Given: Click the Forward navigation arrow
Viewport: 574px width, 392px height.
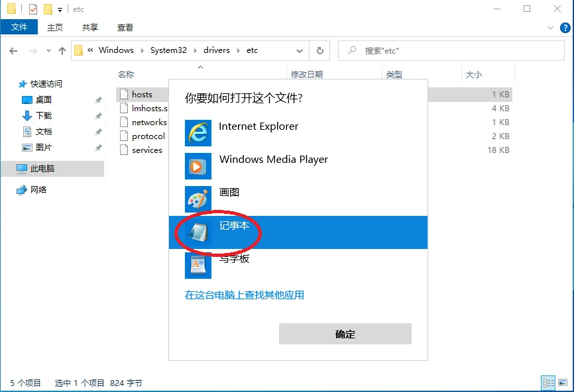Looking at the screenshot, I should (33, 51).
